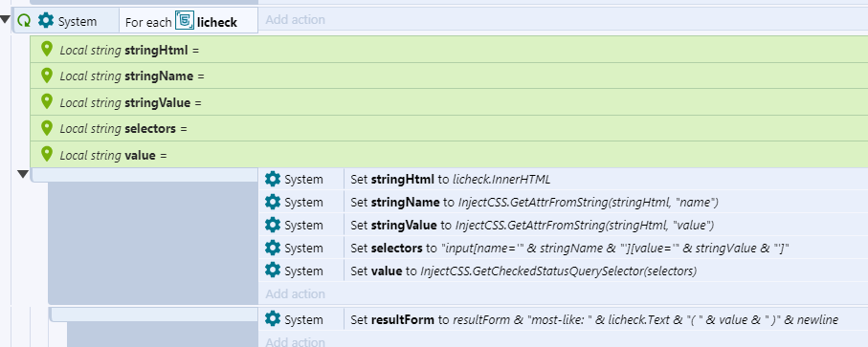
Task: Click the pin icon of local variable selectors
Action: [47, 128]
